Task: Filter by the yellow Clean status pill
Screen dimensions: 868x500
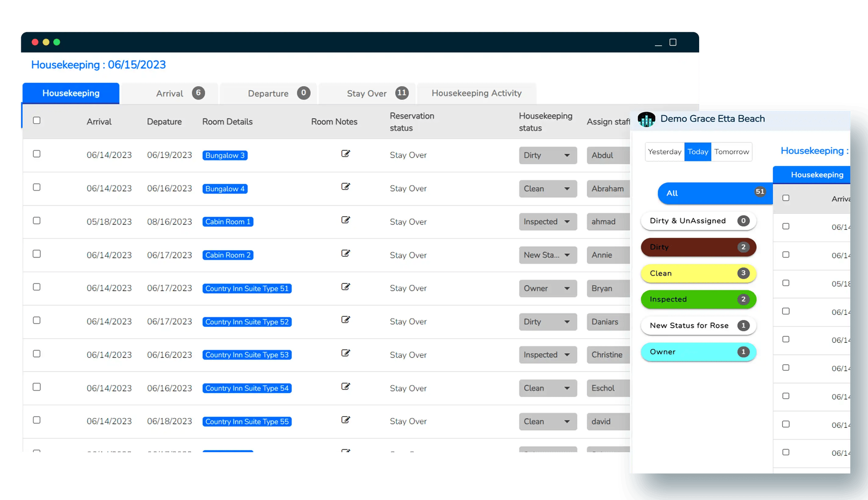Action: 698,273
